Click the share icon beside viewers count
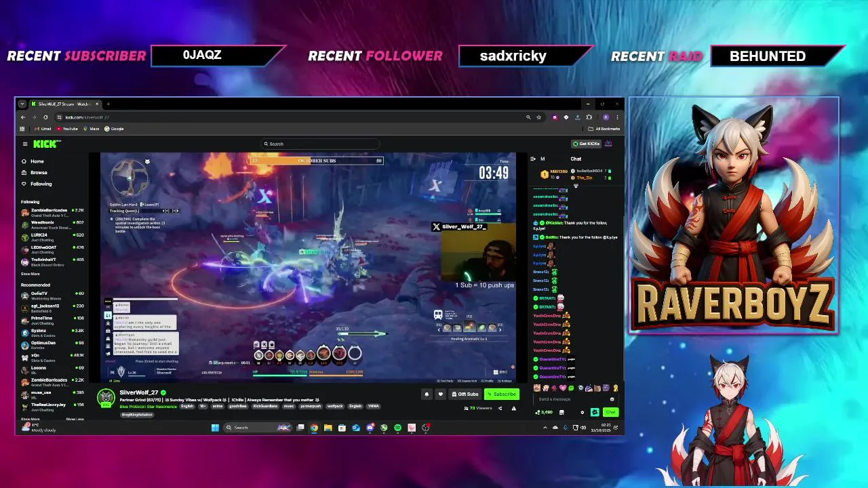Viewport: 868px width, 488px height. tap(500, 408)
